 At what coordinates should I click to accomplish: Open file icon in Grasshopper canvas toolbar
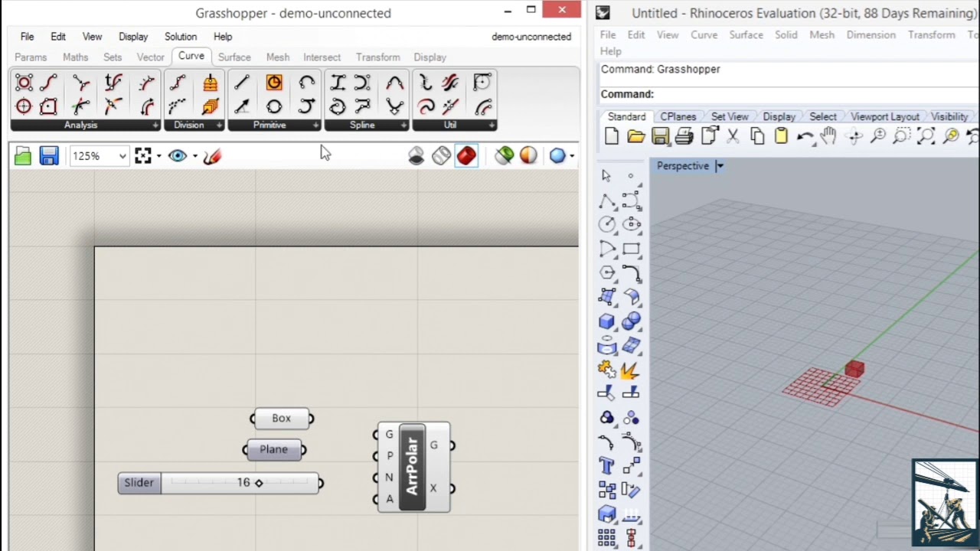coord(23,156)
